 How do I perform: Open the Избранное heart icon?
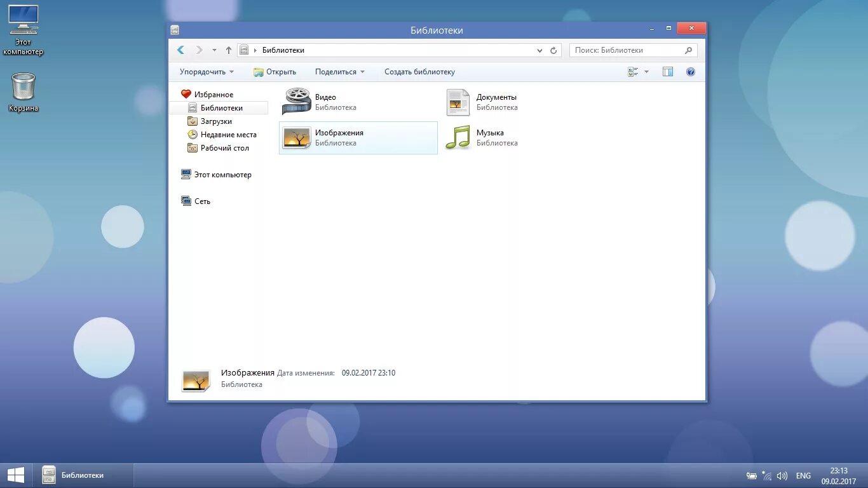tap(185, 93)
